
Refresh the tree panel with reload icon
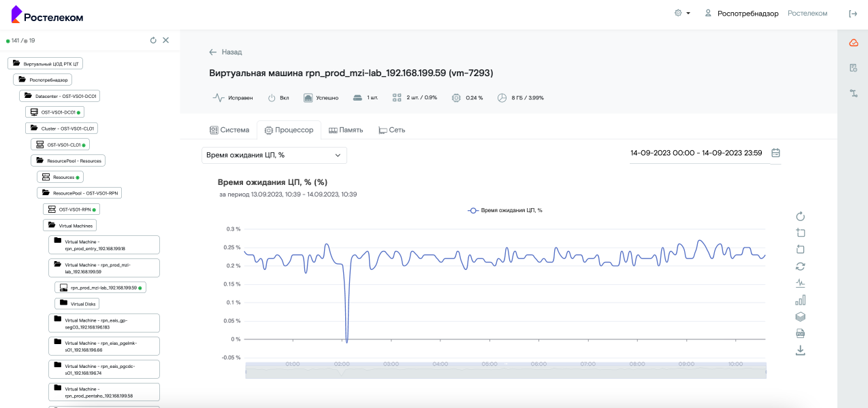153,41
